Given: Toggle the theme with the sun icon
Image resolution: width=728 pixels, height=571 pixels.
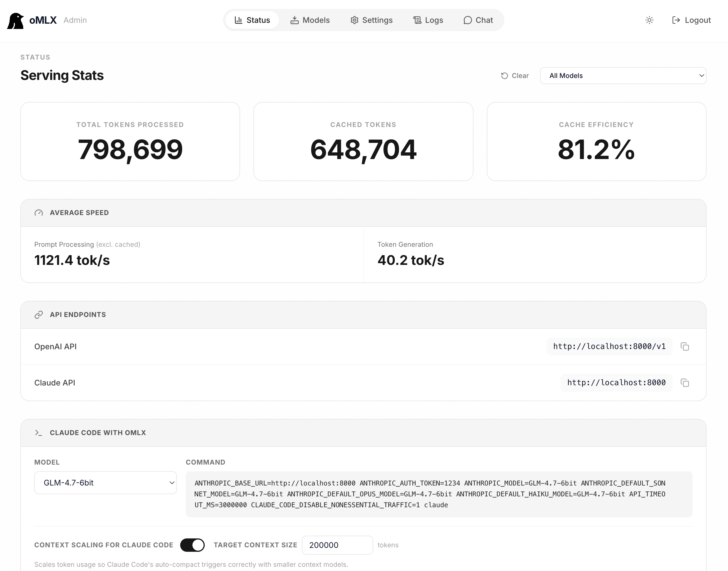Looking at the screenshot, I should pyautogui.click(x=649, y=20).
